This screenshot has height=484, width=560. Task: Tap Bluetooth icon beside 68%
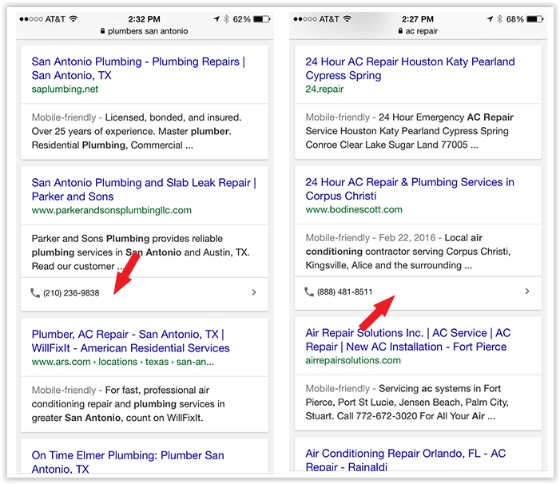[500, 19]
